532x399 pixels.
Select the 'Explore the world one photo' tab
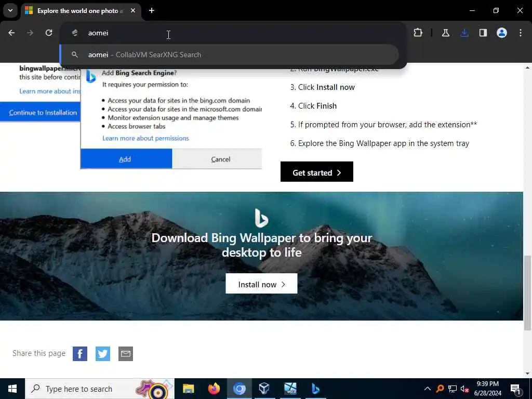tap(81, 11)
